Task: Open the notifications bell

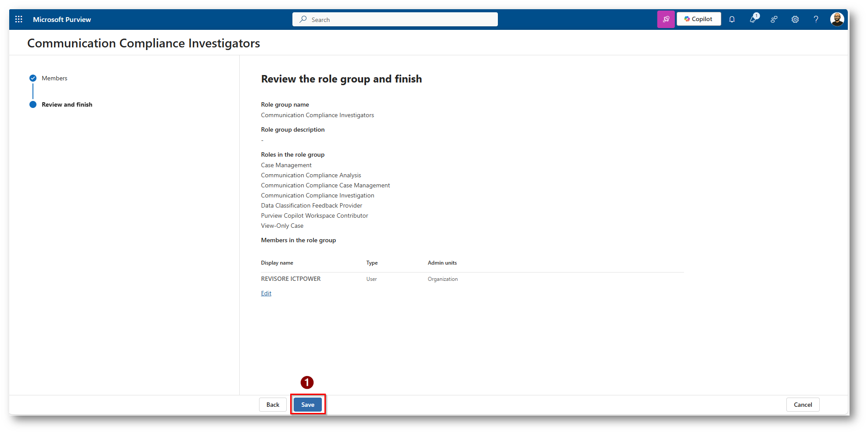Action: point(732,19)
